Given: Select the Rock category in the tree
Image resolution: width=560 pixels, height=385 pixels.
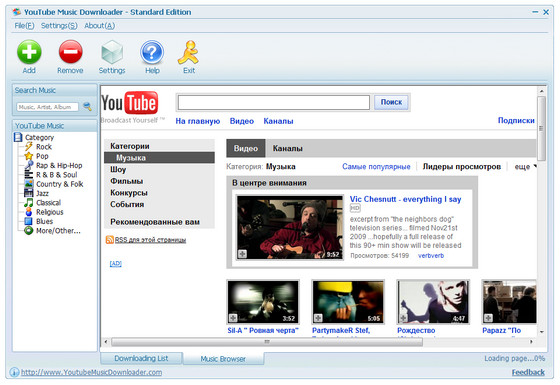Looking at the screenshot, I should [x=44, y=147].
